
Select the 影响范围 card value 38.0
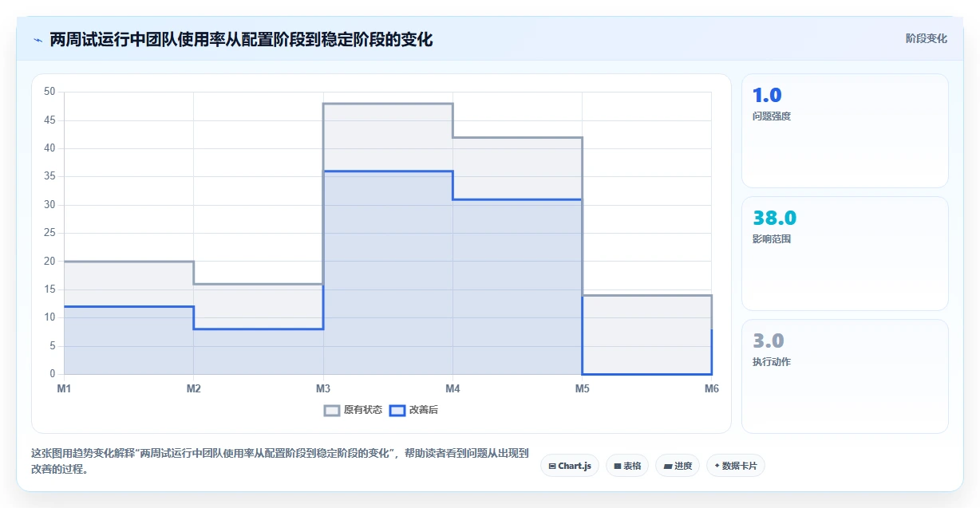[x=774, y=218]
